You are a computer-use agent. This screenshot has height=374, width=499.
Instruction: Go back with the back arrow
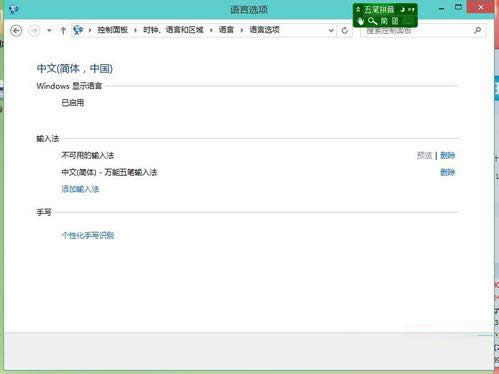pos(16,31)
